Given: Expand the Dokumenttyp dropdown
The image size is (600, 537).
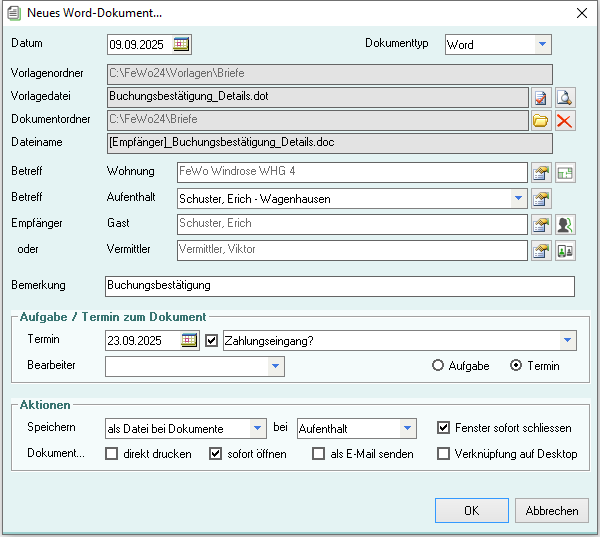Looking at the screenshot, I should pyautogui.click(x=541, y=44).
